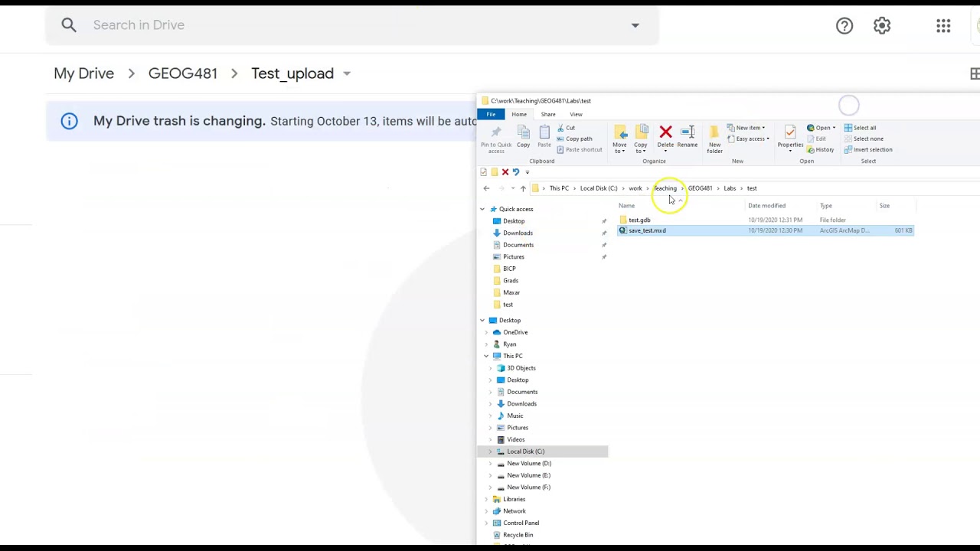This screenshot has height=551, width=980.
Task: Sort by the Name column header
Action: 626,206
